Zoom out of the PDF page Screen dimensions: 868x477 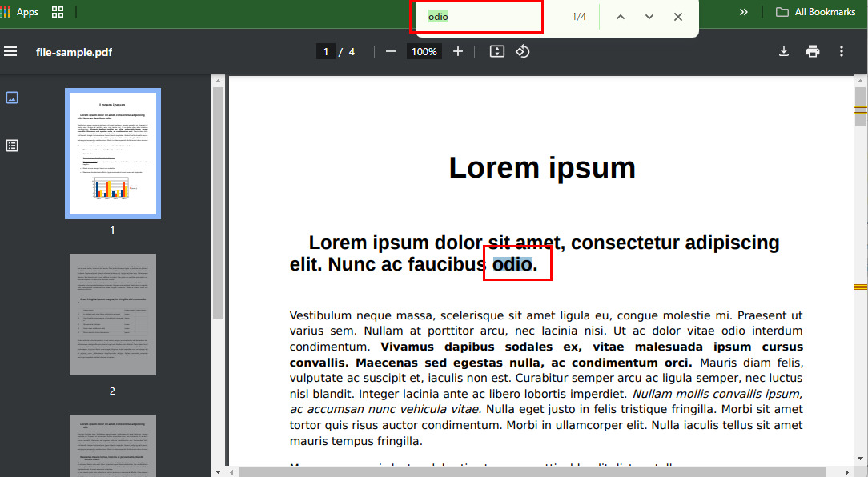click(x=390, y=51)
